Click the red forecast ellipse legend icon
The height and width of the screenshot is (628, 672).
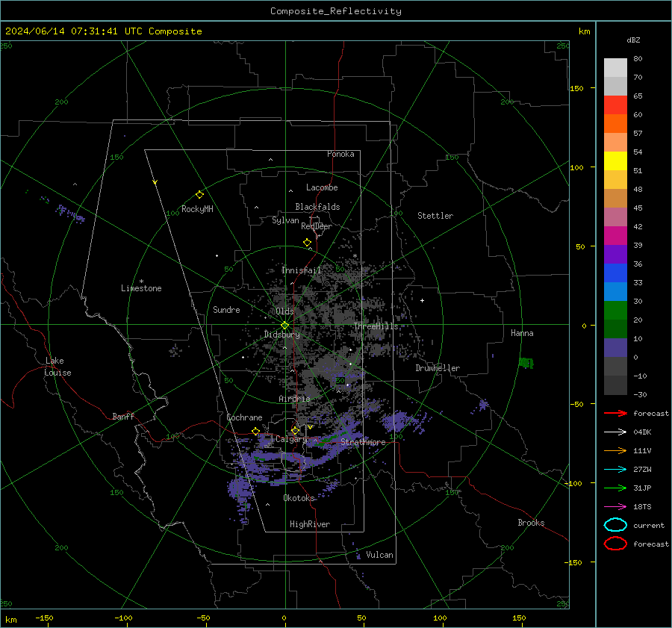tap(615, 544)
